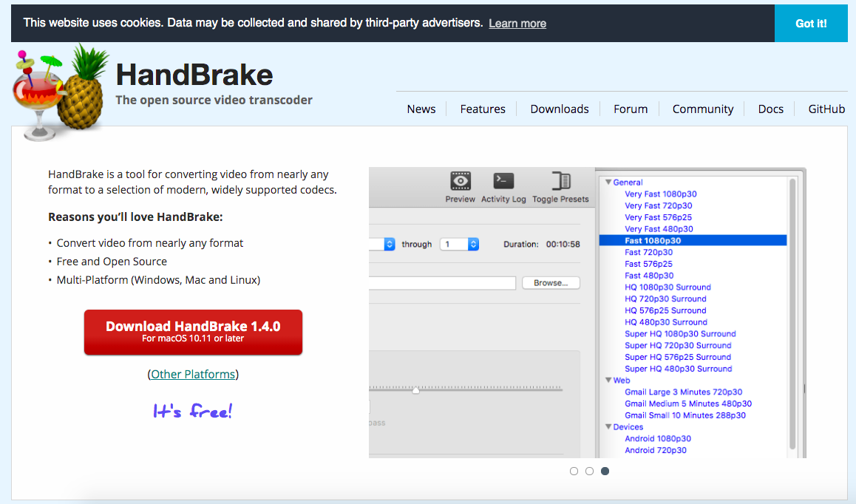
Task: Click the HandBrake cocktail and pineapple logo
Action: (x=60, y=92)
